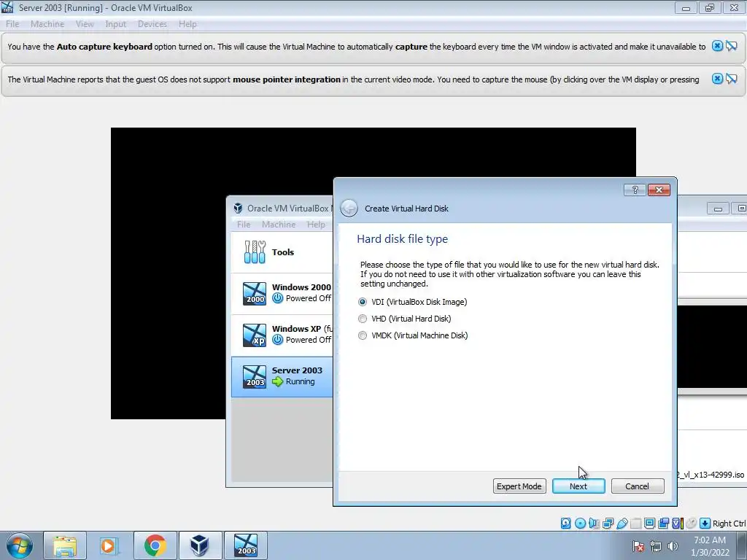Dismiss the mouse pointer integration notification

click(x=717, y=79)
